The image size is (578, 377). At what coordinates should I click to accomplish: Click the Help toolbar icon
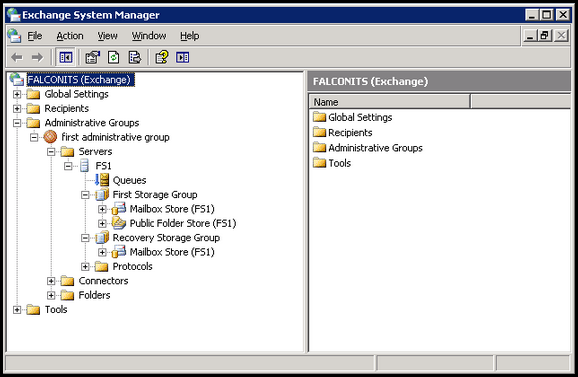click(x=161, y=57)
